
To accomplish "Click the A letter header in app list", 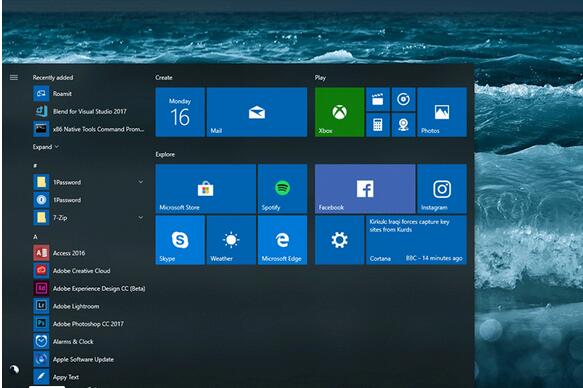I will [x=35, y=237].
